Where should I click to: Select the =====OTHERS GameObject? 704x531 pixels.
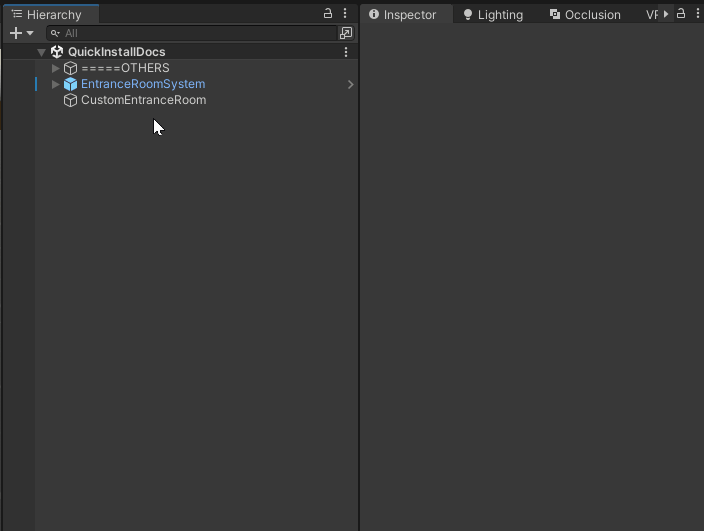125,68
